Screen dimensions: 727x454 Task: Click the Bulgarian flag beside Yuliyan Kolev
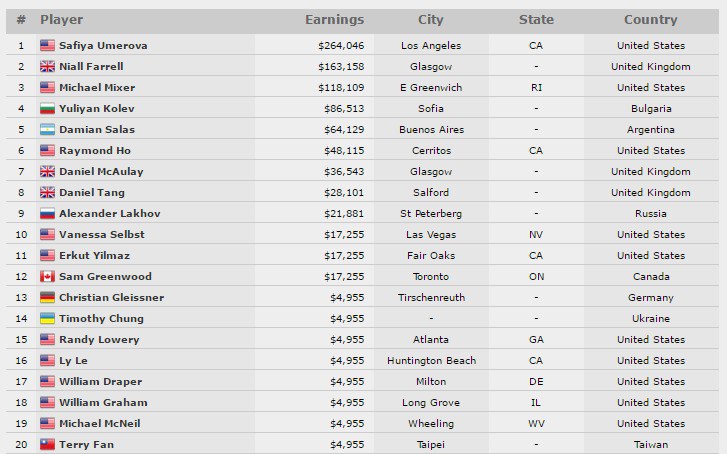point(47,108)
